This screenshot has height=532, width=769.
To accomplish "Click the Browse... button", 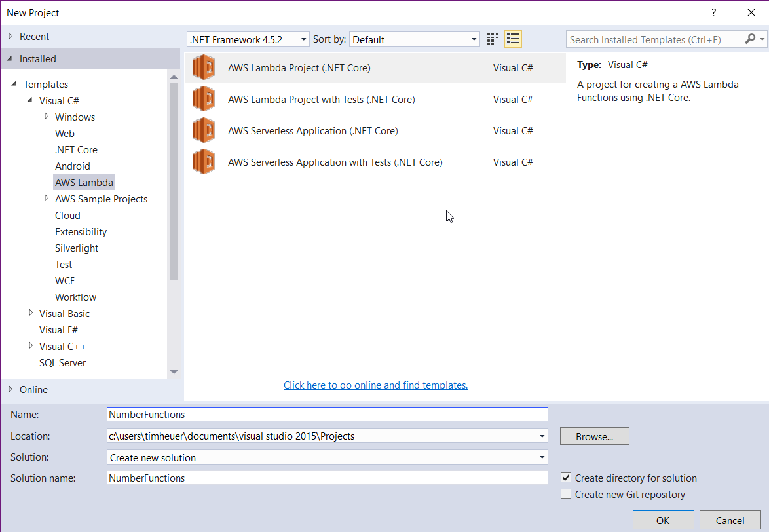I will (594, 436).
